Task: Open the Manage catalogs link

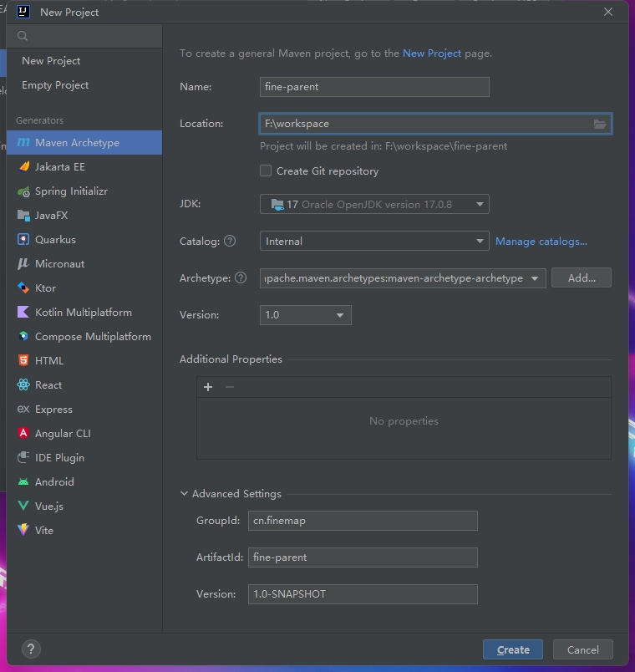Action: tap(541, 242)
